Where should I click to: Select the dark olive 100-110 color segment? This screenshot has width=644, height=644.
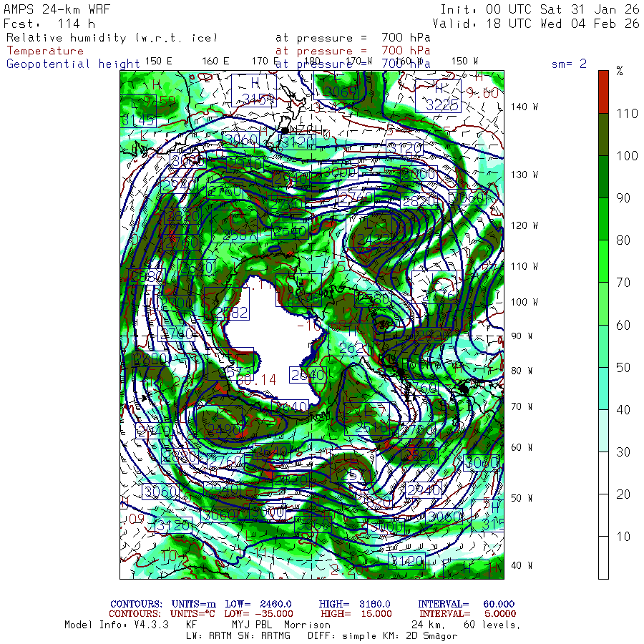[x=603, y=135]
